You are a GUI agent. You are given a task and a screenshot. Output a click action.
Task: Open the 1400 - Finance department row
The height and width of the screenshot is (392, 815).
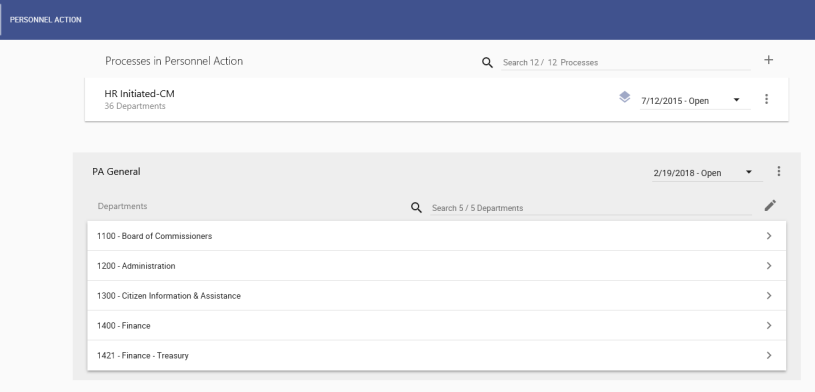pyautogui.click(x=437, y=325)
